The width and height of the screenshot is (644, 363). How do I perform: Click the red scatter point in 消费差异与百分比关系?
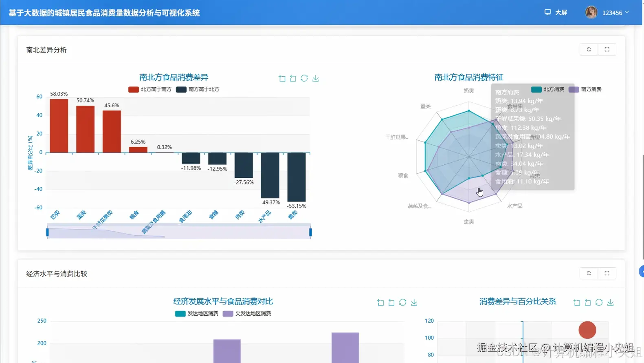pos(587,330)
